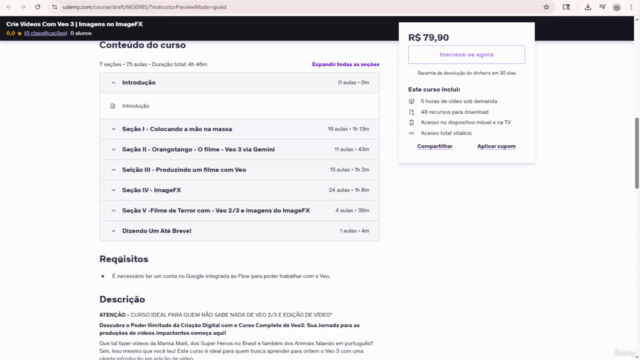
Task: Click Aplicar cupom link
Action: pos(496,146)
